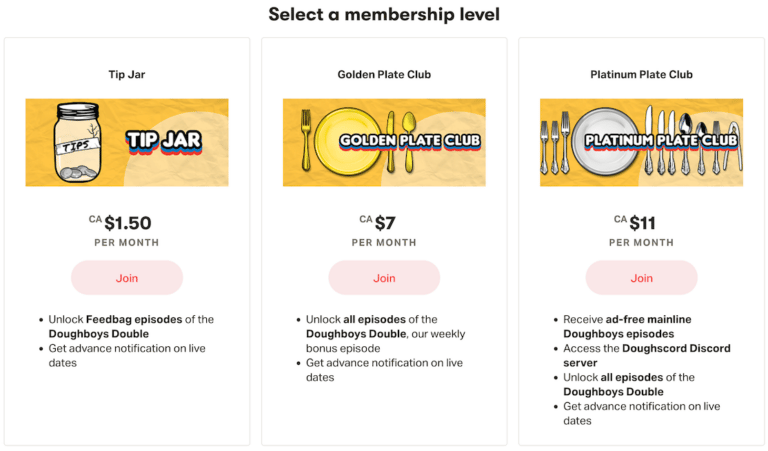Click the Doughscord Discord server benefit text
Viewport: 768px width, 451px height.
647,356
